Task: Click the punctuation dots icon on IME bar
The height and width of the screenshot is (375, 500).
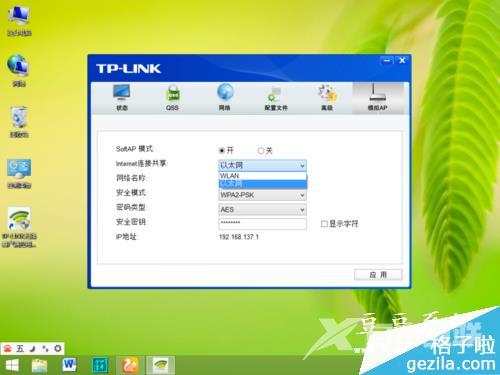Action: point(45,349)
